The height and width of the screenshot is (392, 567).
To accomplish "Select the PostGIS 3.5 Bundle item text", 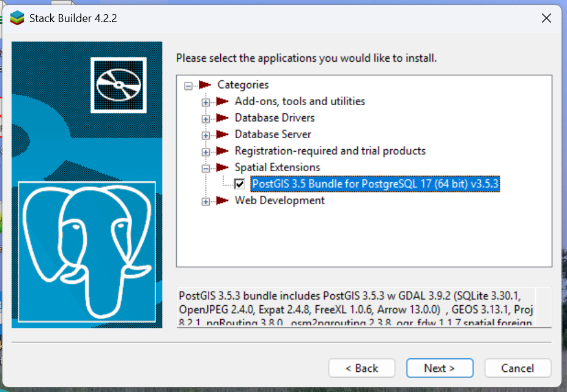I will click(376, 184).
